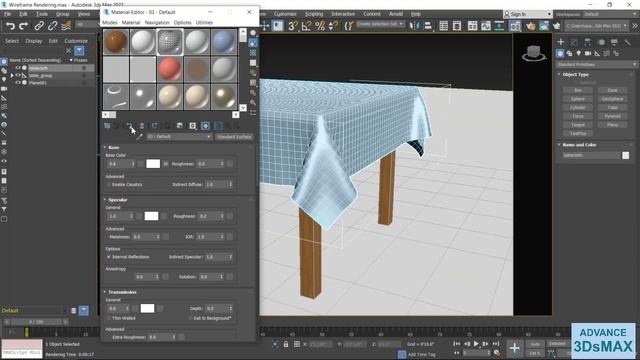The width and height of the screenshot is (640, 360).
Task: Open the Modify tab in command panel
Action: (574, 42)
